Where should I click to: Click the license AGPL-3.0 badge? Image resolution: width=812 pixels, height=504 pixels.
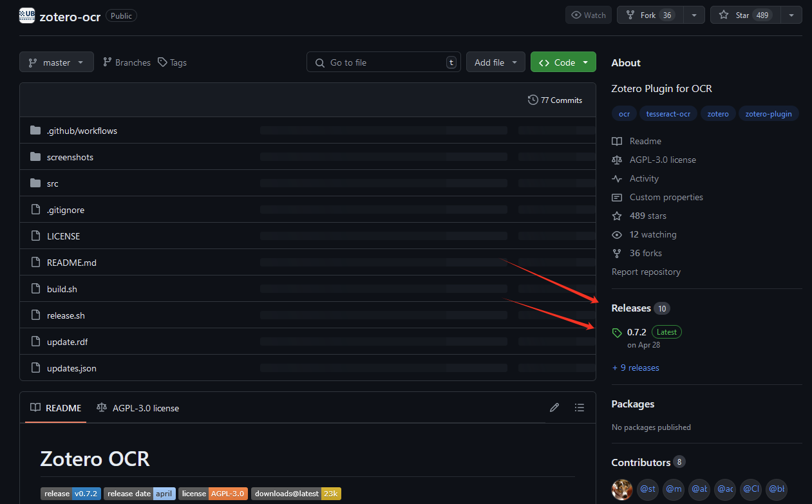pyautogui.click(x=213, y=494)
